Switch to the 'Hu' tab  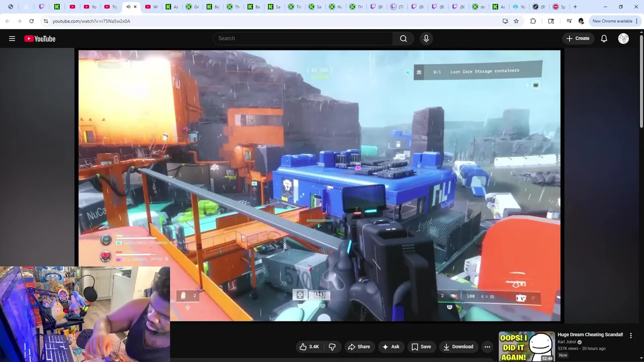(336, 7)
